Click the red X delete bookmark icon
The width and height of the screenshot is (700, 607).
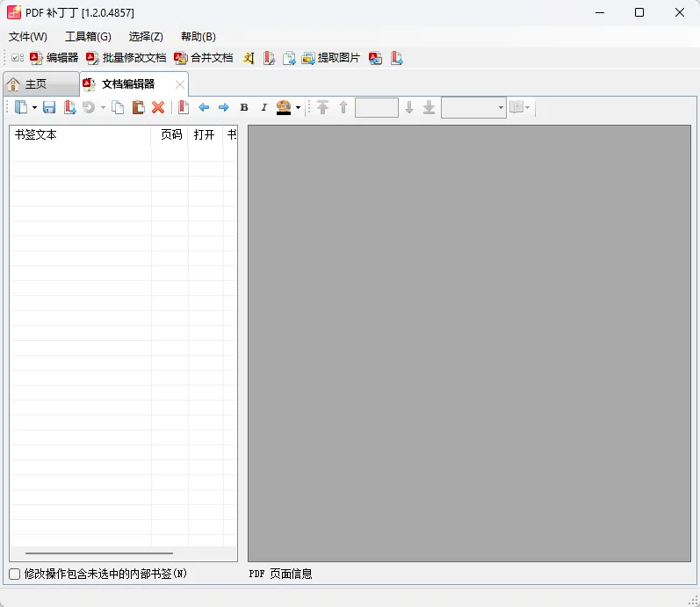[158, 107]
